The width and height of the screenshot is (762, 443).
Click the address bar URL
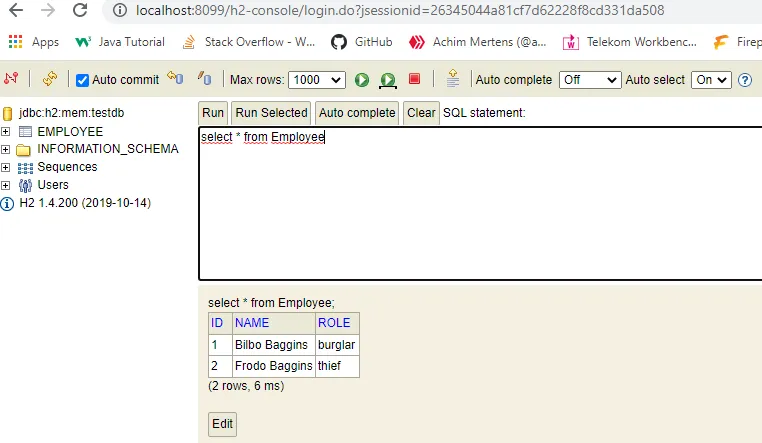coord(399,10)
